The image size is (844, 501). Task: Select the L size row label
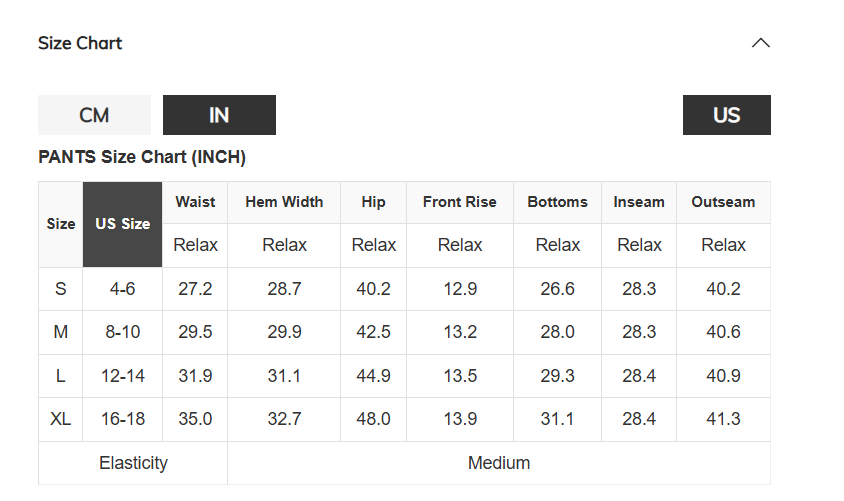pyautogui.click(x=61, y=376)
